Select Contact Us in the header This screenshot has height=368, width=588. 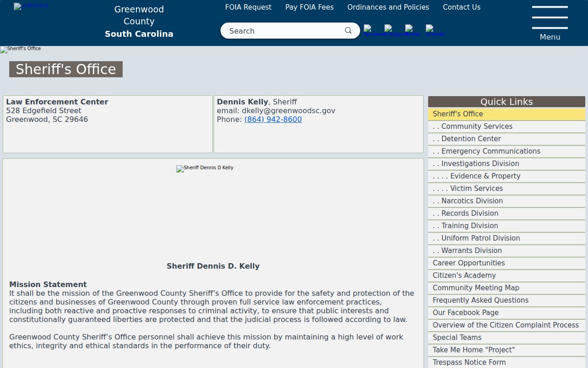coord(462,7)
